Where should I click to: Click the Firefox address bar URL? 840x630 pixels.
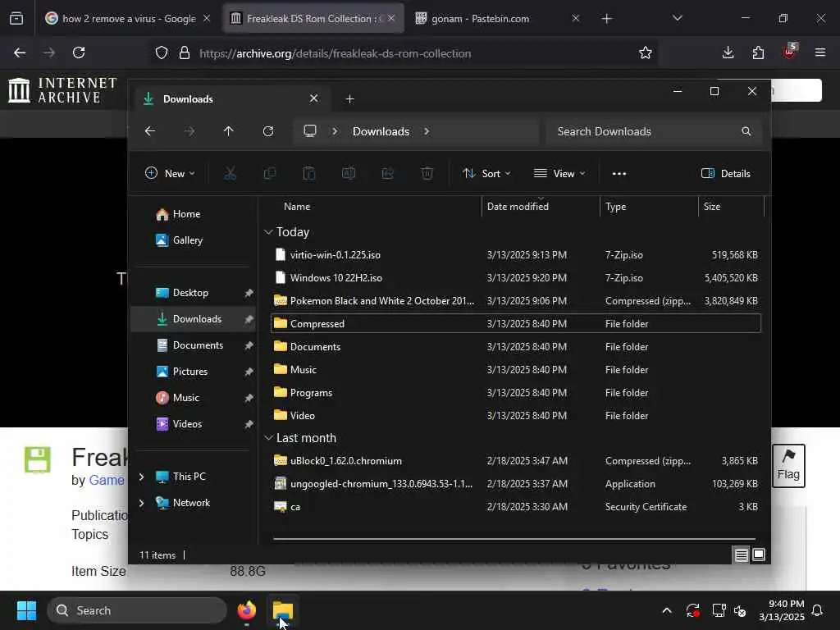[335, 53]
